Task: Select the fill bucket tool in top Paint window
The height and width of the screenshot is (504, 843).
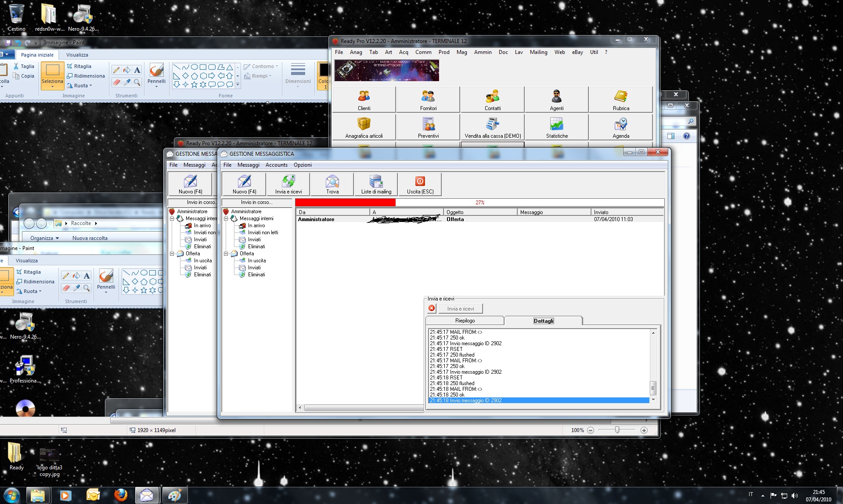Action: [127, 70]
